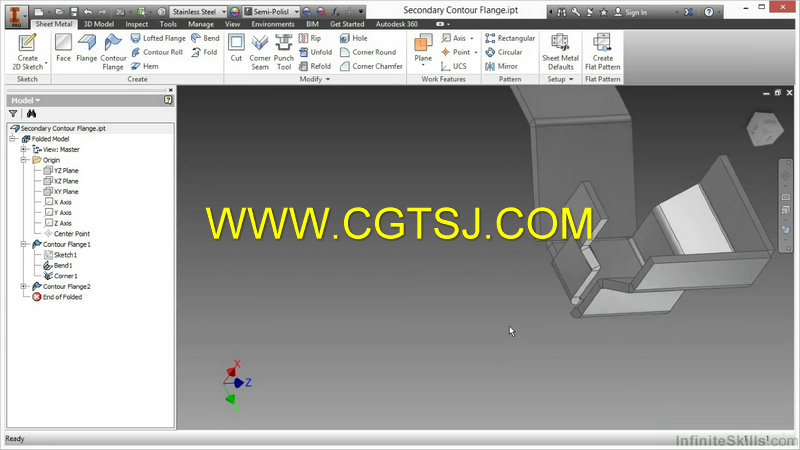Viewport: 800px width, 450px height.
Task: Select the Fold tool
Action: point(204,52)
